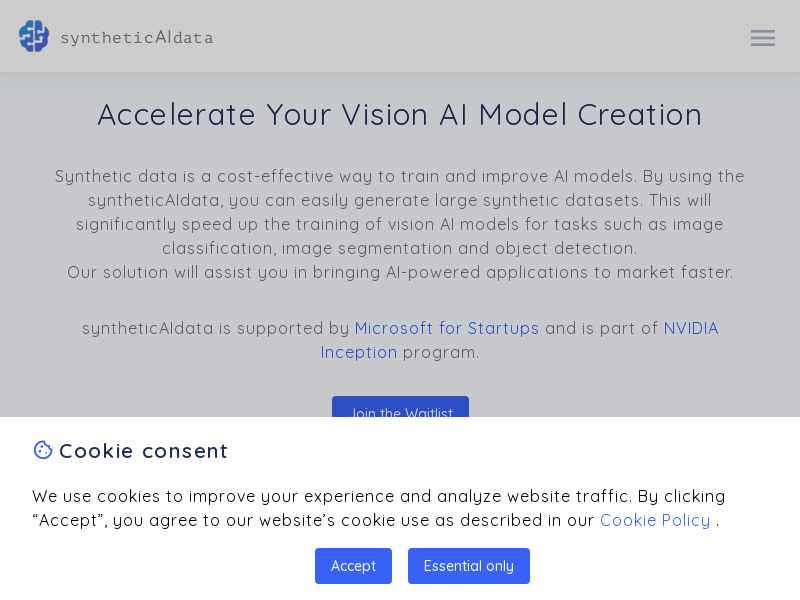Click the Accelerate Your Vision AI heading

point(400,114)
